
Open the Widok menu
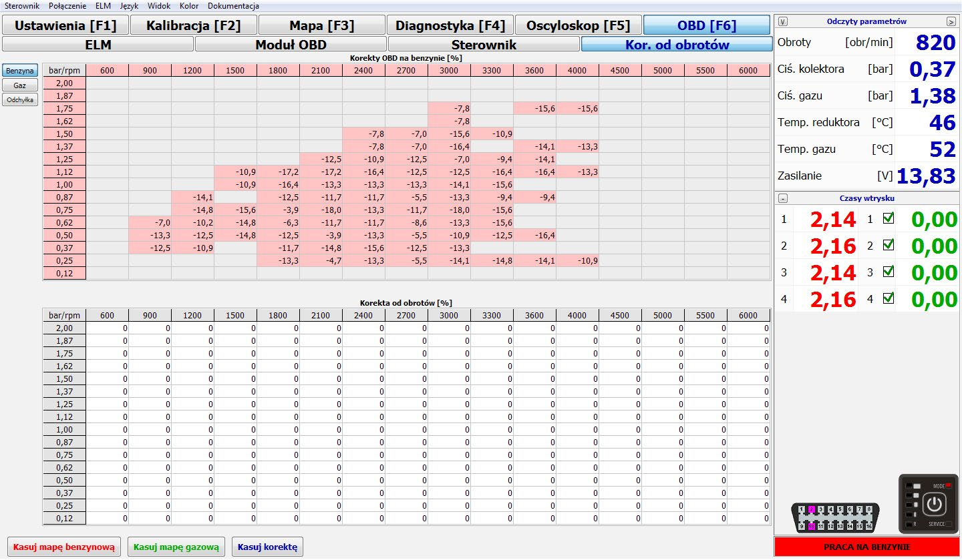159,6
